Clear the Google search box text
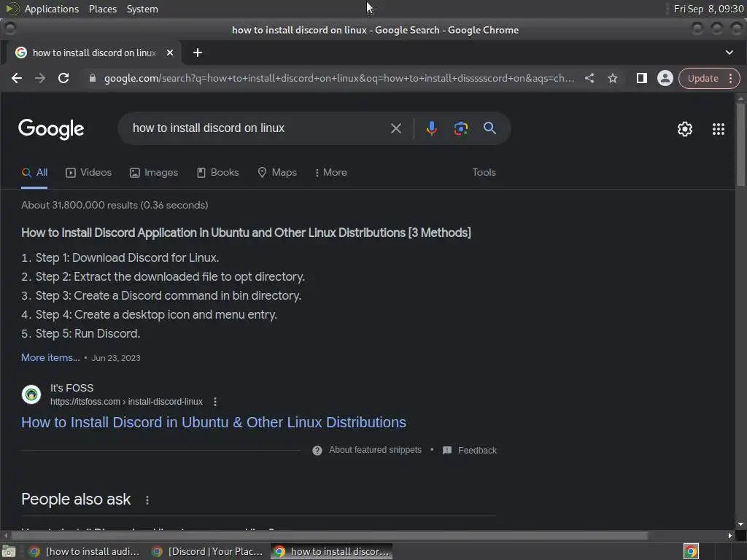The width and height of the screenshot is (747, 560). (396, 128)
